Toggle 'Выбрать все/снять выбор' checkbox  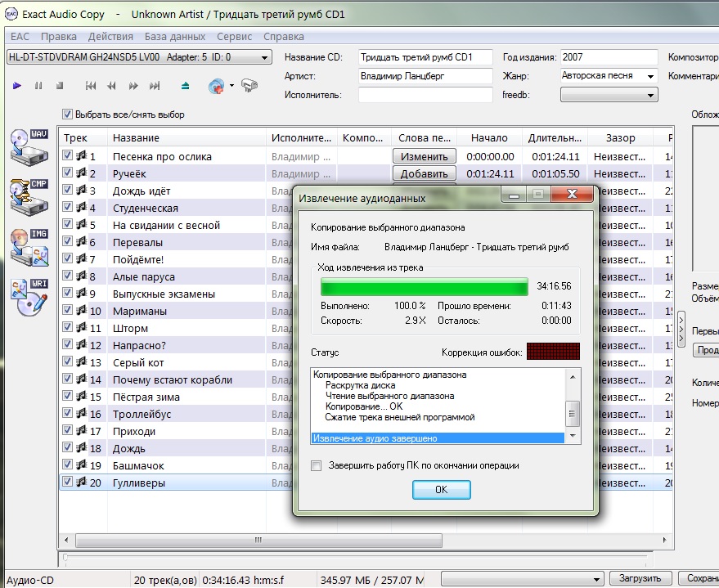tap(68, 114)
